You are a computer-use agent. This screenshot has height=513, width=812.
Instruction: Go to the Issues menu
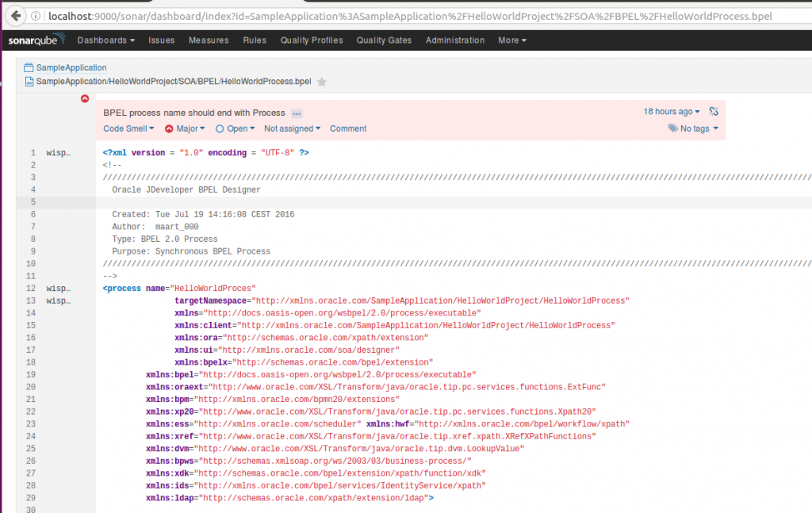tap(162, 40)
